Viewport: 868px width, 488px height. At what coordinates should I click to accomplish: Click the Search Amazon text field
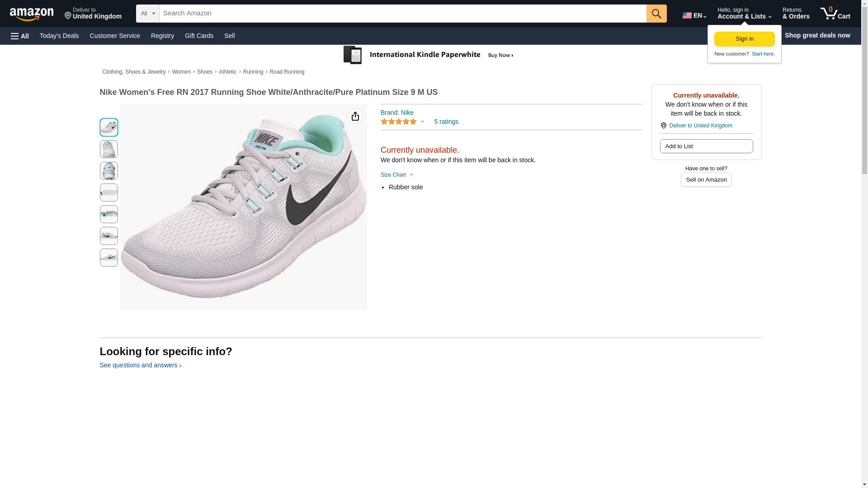click(402, 14)
